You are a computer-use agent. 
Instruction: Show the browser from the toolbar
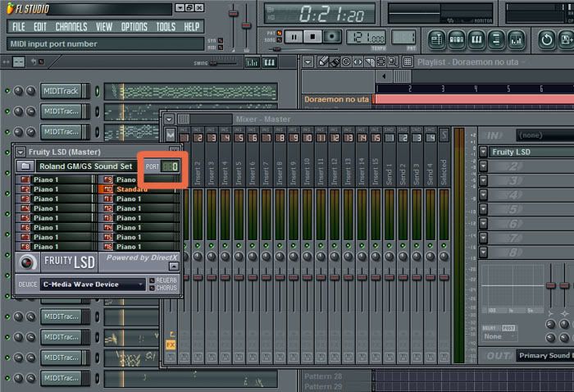click(496, 39)
